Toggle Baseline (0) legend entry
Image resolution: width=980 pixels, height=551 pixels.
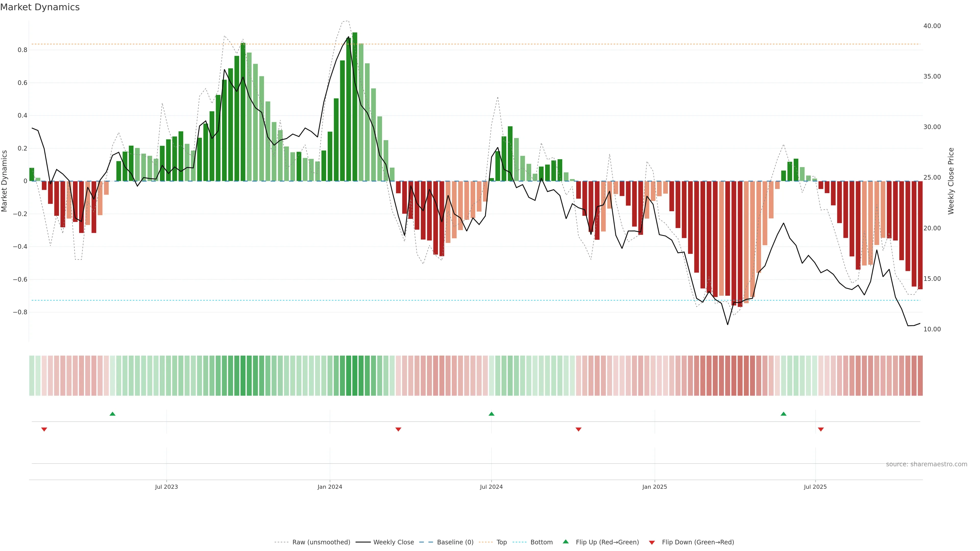[x=455, y=542]
